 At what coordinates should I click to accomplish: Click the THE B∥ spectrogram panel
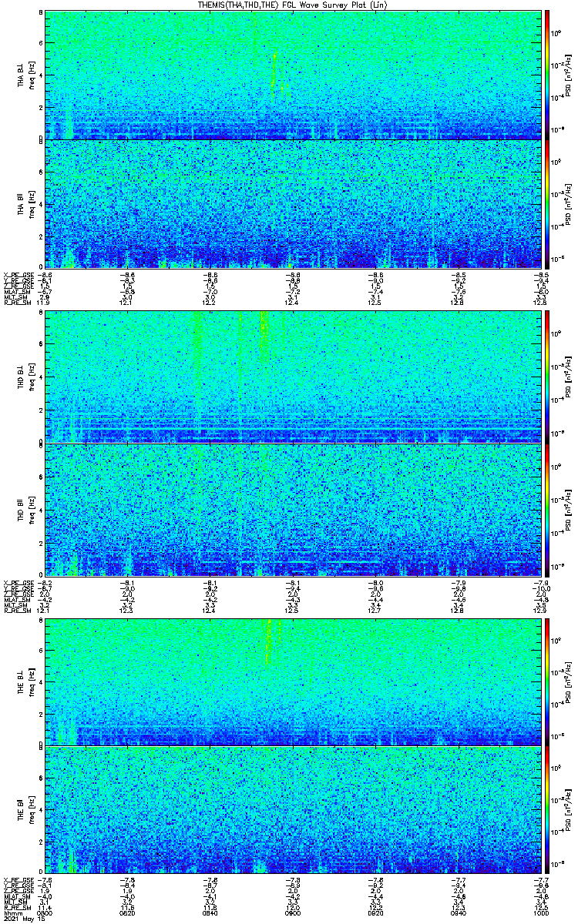pyautogui.click(x=293, y=809)
